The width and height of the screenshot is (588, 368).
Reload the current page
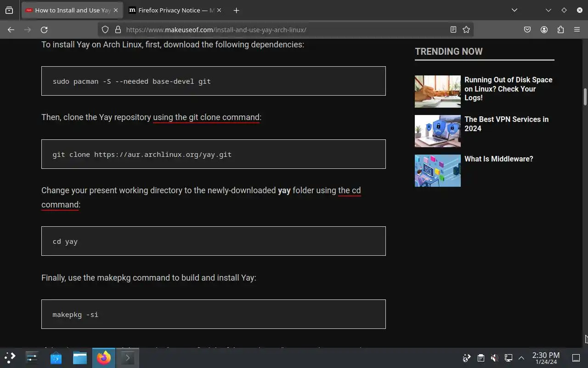(44, 29)
